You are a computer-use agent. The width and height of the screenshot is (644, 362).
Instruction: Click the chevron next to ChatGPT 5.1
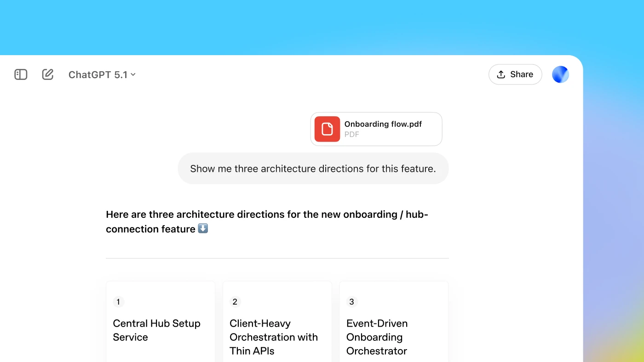tap(133, 74)
